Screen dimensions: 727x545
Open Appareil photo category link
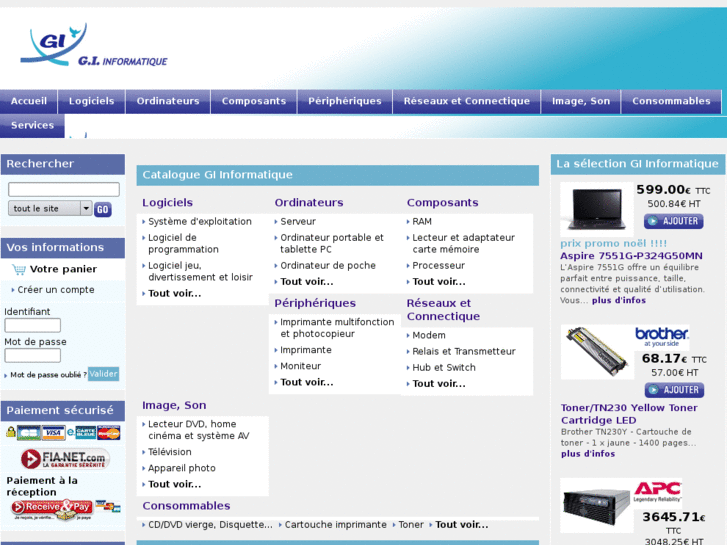point(182,468)
